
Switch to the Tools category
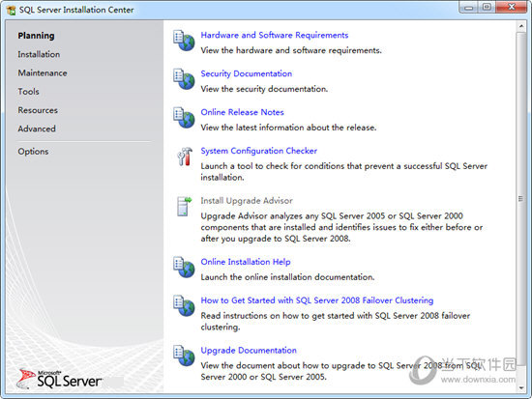coord(28,92)
